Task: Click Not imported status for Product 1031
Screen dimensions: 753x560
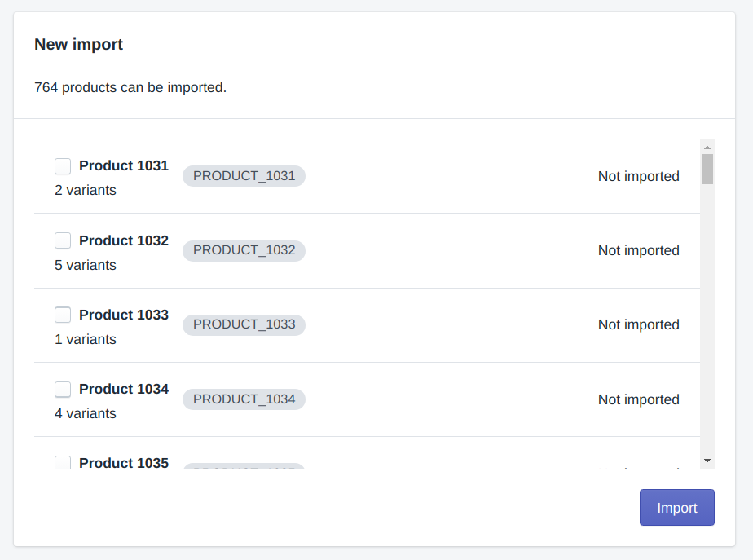Action: click(639, 176)
